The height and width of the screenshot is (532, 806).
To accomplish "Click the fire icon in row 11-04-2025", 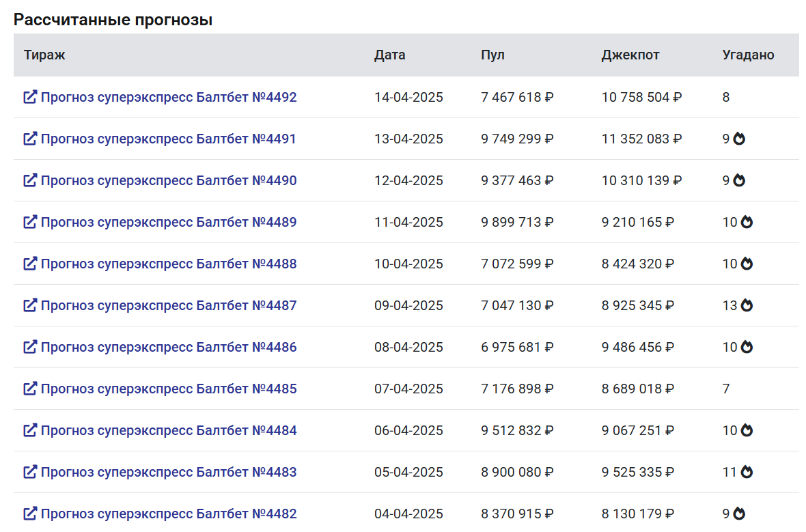I will pyautogui.click(x=747, y=222).
